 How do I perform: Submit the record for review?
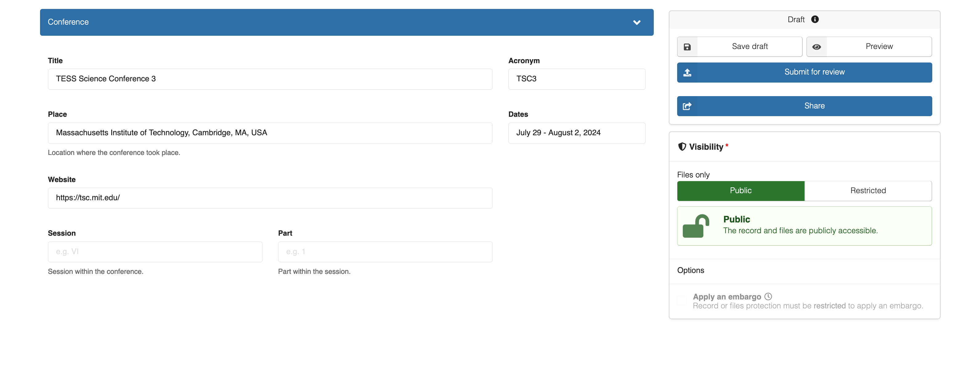point(804,72)
